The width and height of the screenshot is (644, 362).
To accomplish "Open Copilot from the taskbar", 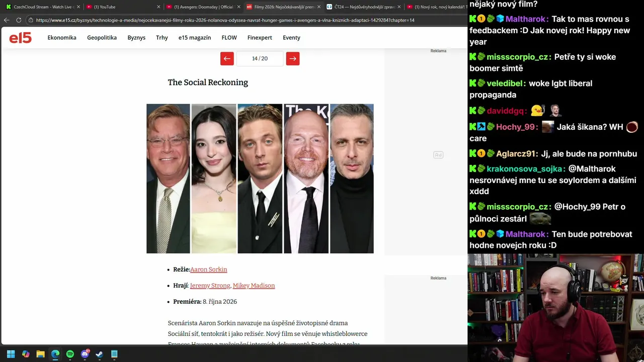I will [26, 354].
